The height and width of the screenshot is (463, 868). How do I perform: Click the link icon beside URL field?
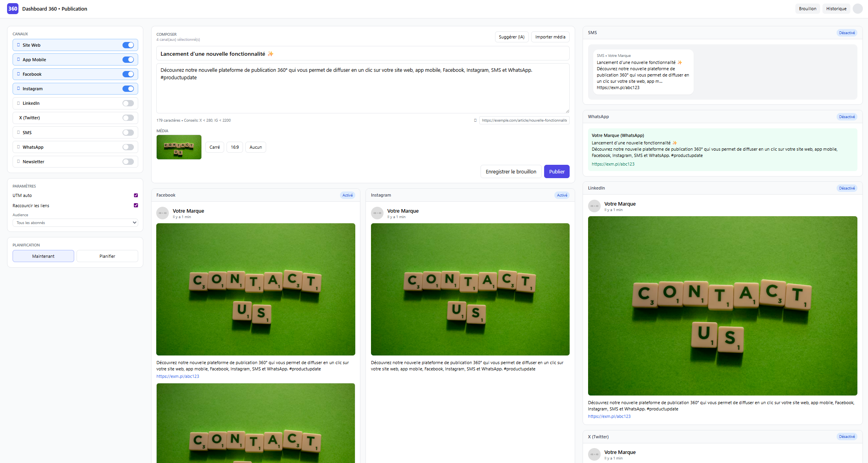(x=475, y=120)
